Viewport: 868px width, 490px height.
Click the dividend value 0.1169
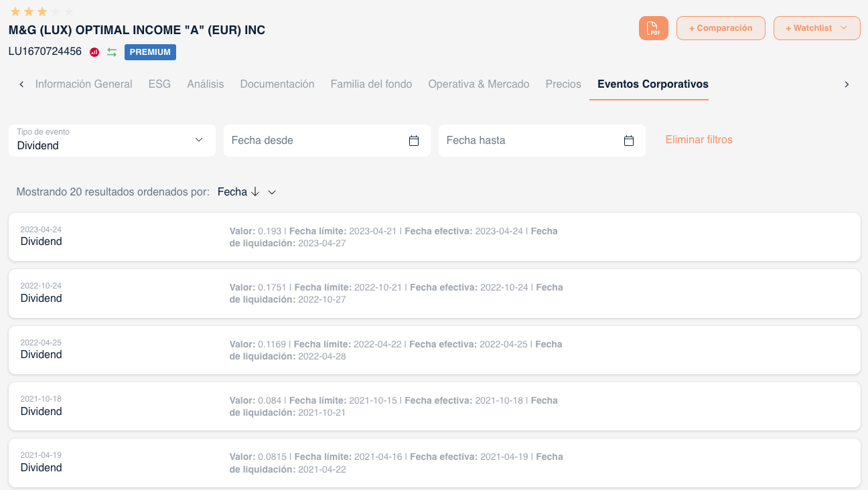pos(272,344)
